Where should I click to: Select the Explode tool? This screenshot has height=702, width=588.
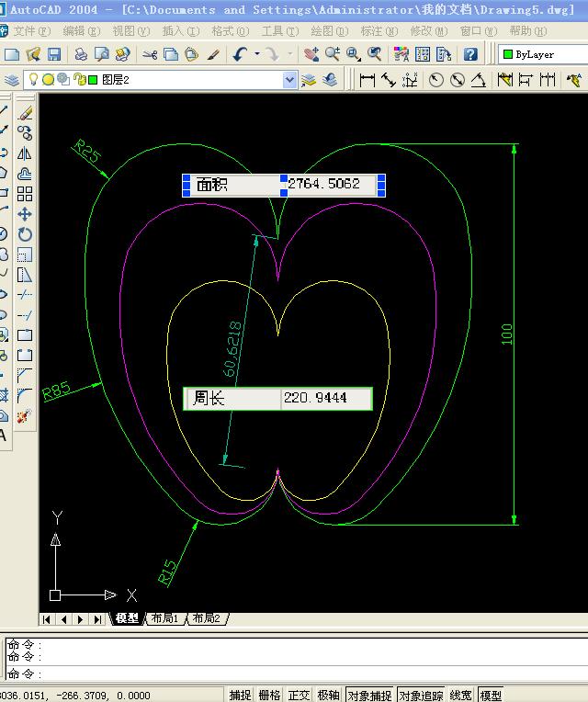pos(25,416)
